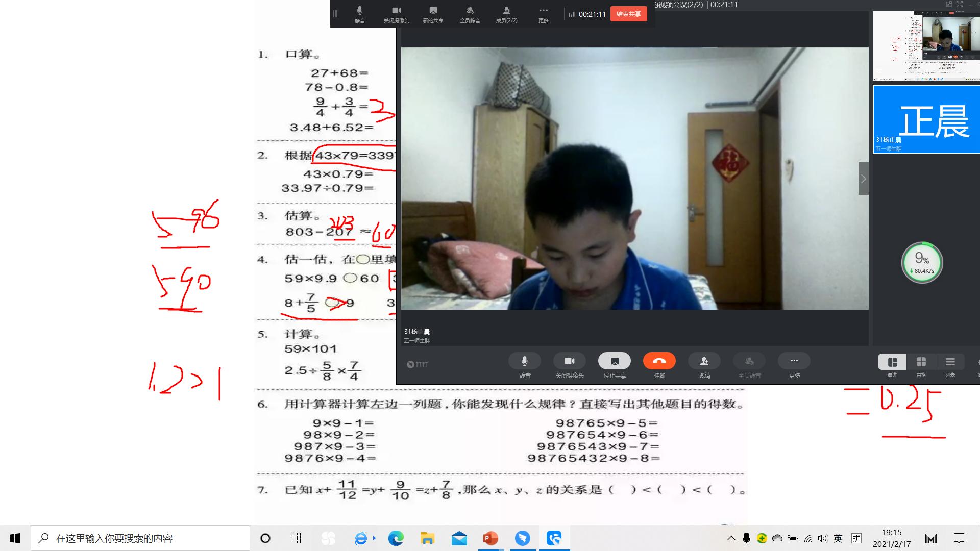
Task: Open 新的共享 in top sharing toolbar
Action: point(433,13)
